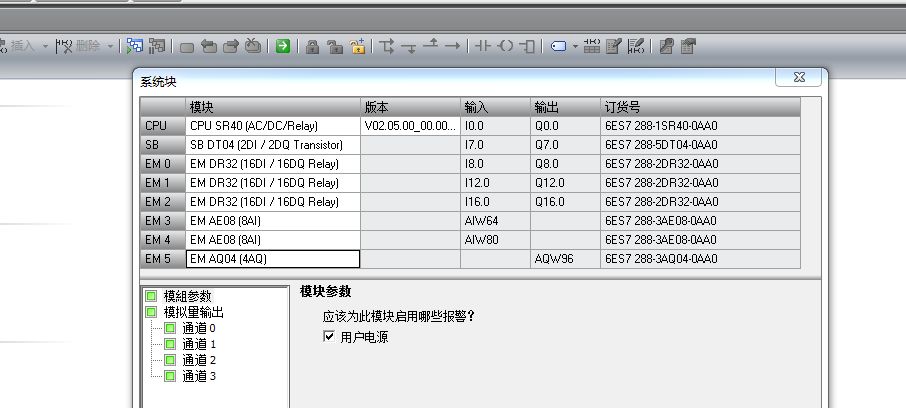Select EM AE08 module in EM 3 row
The image size is (906, 408).
tap(272, 221)
